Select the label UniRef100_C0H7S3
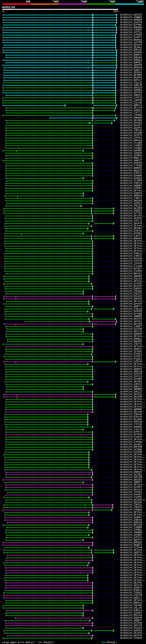 click(131, 236)
